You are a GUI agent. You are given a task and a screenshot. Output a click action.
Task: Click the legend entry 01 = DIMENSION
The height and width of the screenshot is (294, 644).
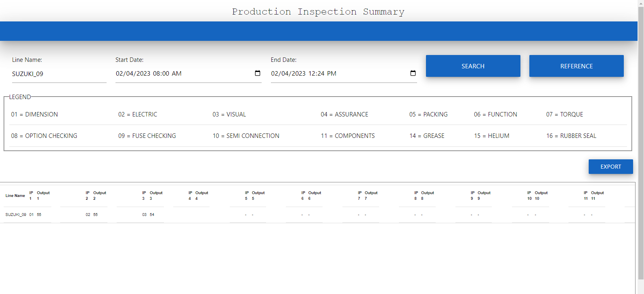click(34, 114)
